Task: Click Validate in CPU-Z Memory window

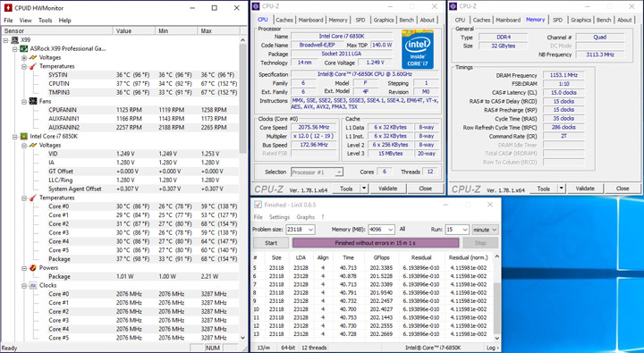Action: tap(585, 189)
